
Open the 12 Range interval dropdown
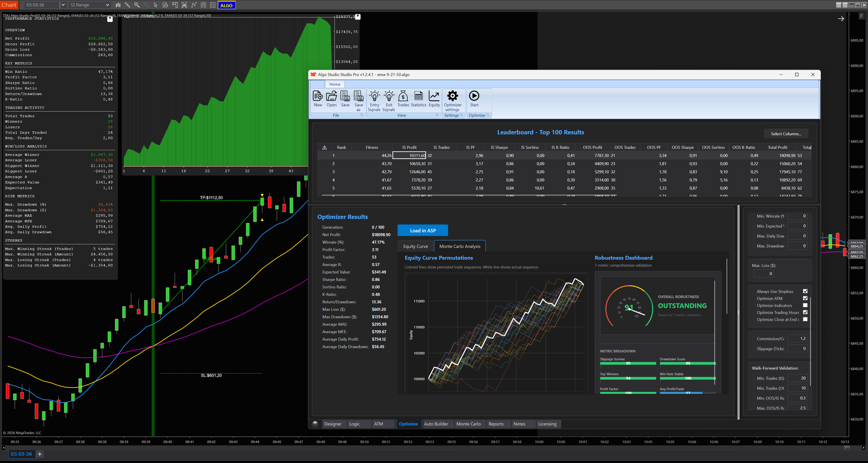[107, 5]
